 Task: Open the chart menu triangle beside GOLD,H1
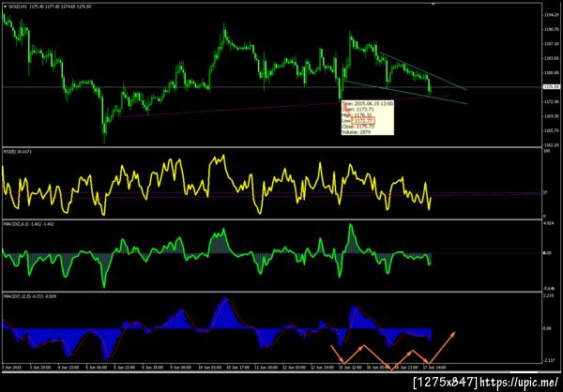(x=5, y=7)
